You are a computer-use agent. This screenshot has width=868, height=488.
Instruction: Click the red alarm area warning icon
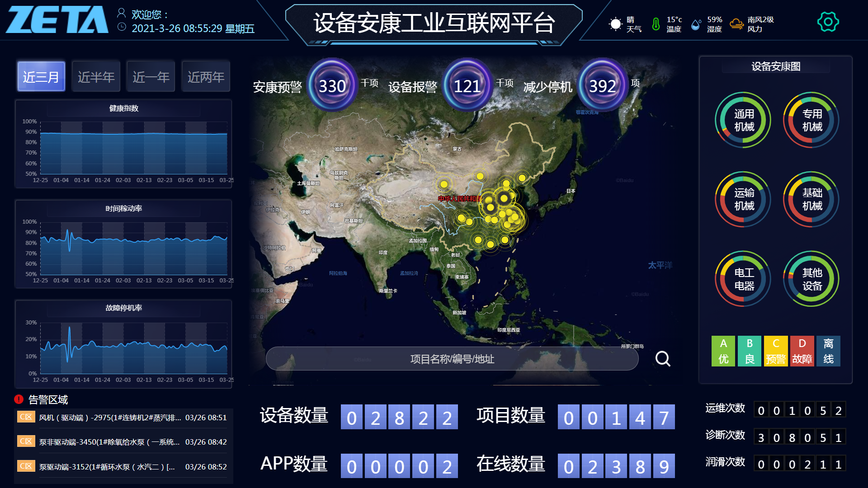(19, 399)
